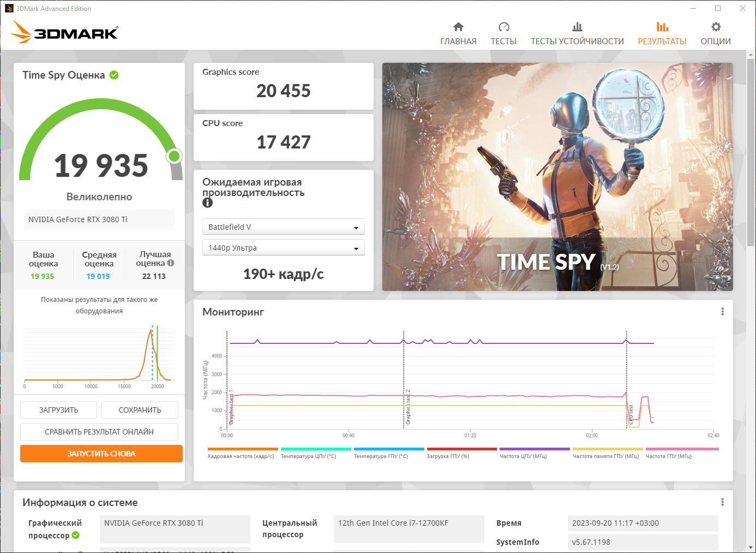Screen dimensions: 756x553
Task: Open the Battlefield V game dropdown
Action: pos(283,227)
